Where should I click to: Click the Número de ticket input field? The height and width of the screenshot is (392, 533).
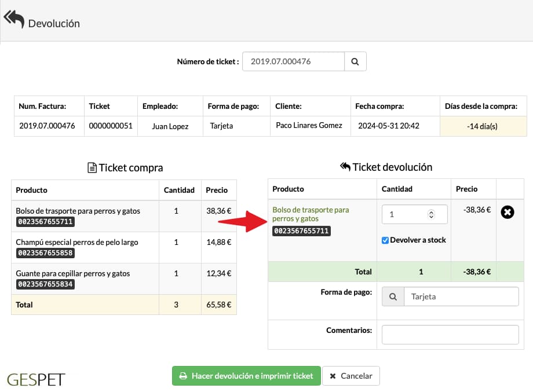pyautogui.click(x=293, y=61)
